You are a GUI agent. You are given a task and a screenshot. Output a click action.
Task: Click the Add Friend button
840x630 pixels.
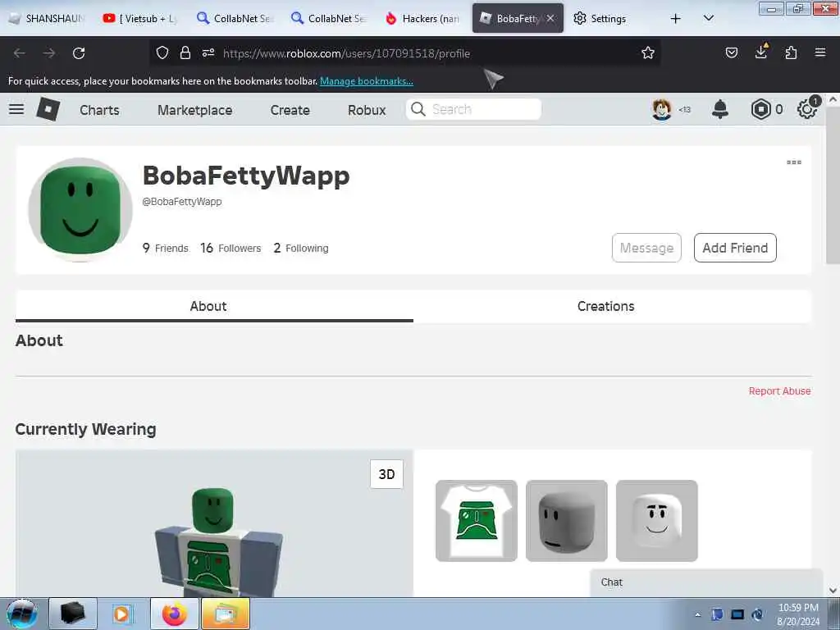pyautogui.click(x=735, y=248)
